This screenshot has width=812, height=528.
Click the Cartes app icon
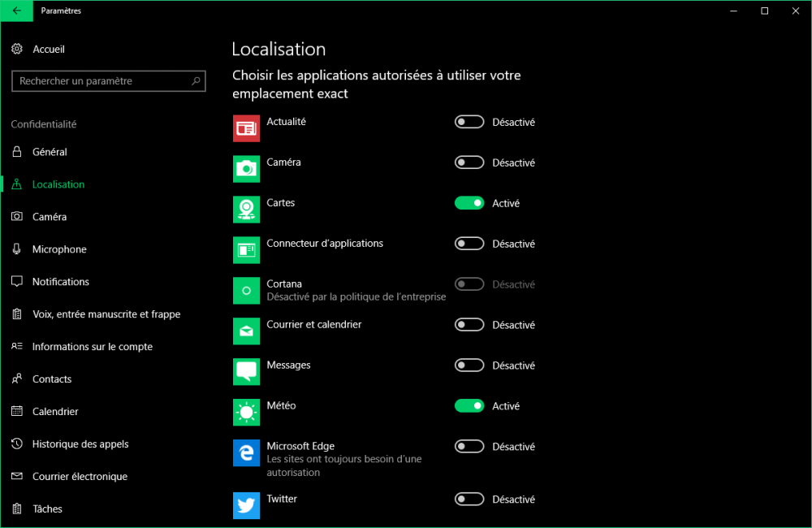coord(246,209)
